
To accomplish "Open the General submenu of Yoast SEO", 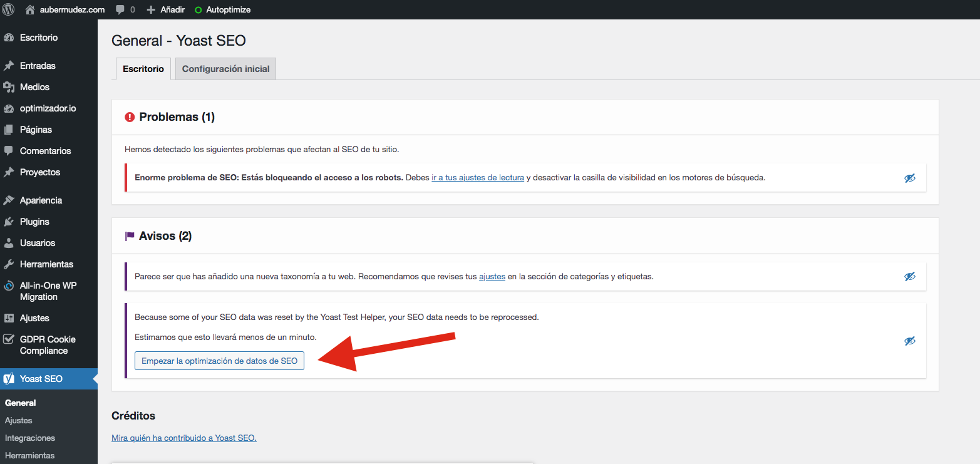I will click(x=21, y=403).
